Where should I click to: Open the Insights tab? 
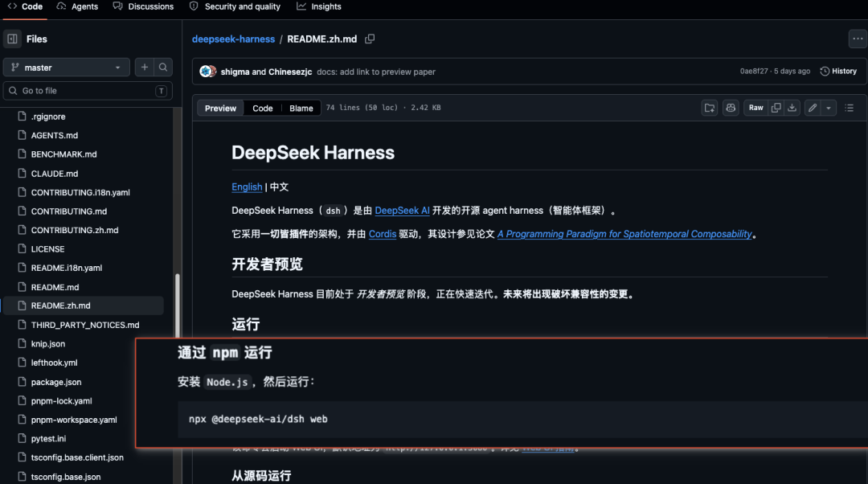click(x=319, y=6)
